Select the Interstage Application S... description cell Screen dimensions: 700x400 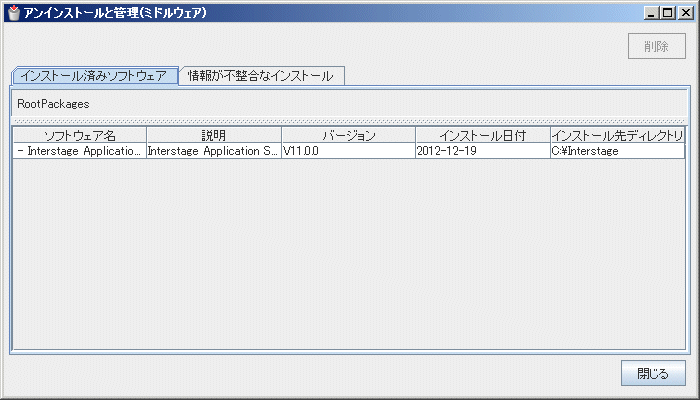point(214,151)
